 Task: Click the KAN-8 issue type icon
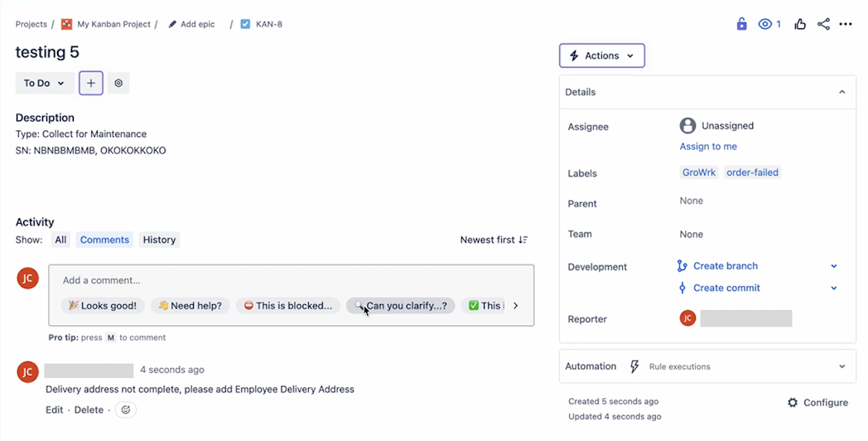coord(247,23)
